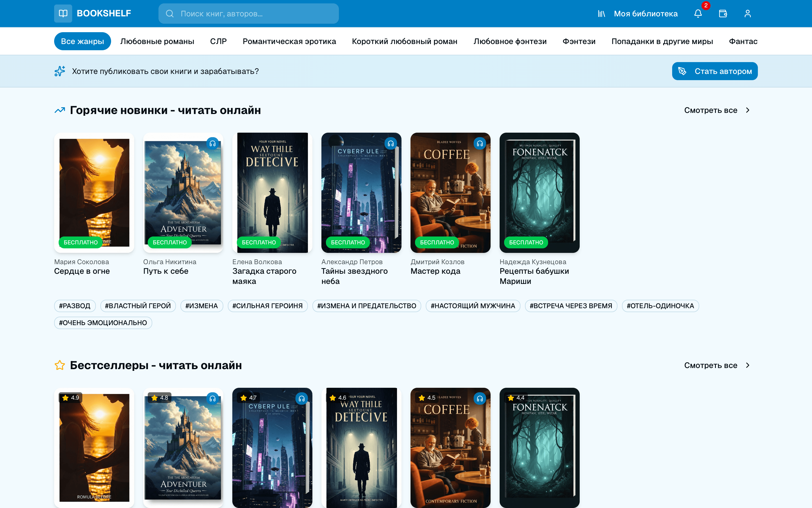Click the library shelf icon
Screen dimensions: 812x508
[601, 14]
